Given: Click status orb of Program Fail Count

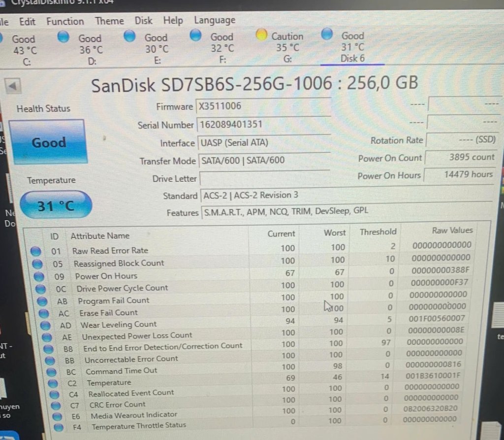Looking at the screenshot, I should (x=42, y=302).
